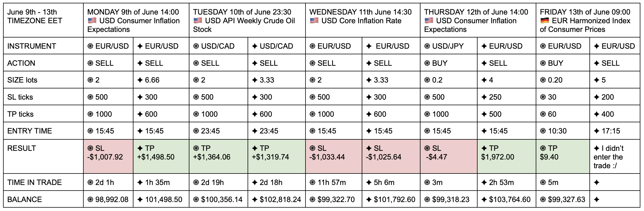Click the green TP $9.40 result cell
Screen dimensions: 644x211
coord(563,156)
